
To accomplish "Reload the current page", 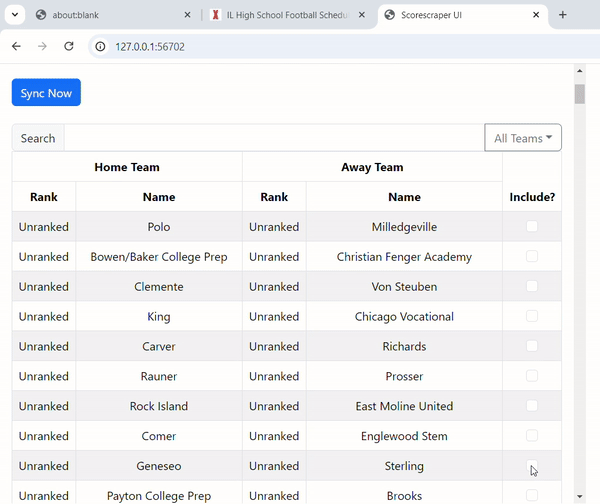I will click(x=69, y=46).
